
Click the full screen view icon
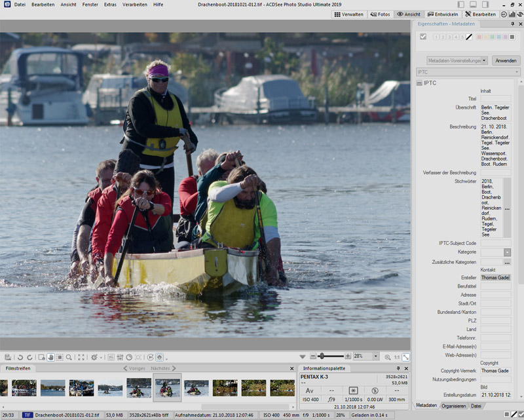[x=81, y=357]
